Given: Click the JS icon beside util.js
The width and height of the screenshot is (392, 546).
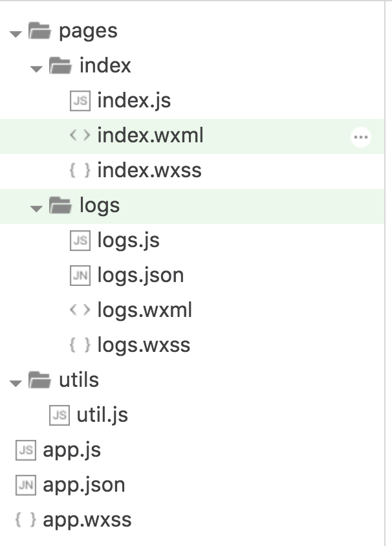Looking at the screenshot, I should click(x=60, y=415).
